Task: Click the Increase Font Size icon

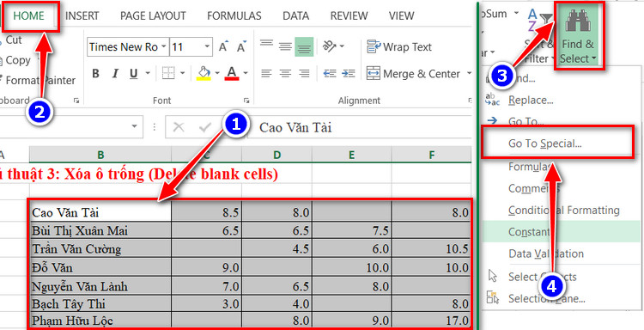Action: coord(223,47)
